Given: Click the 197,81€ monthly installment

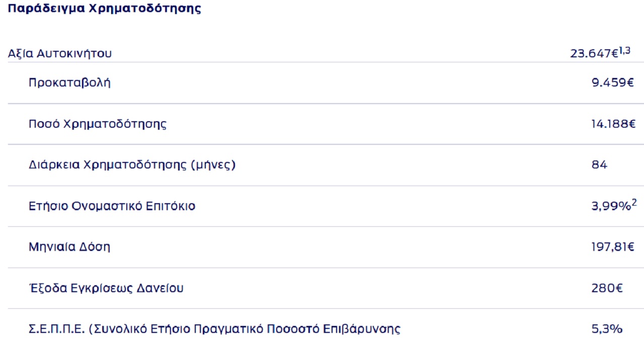Looking at the screenshot, I should point(613,247).
